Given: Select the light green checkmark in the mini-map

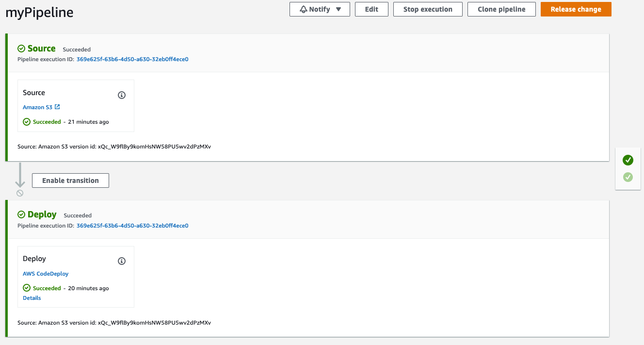Looking at the screenshot, I should pyautogui.click(x=628, y=177).
